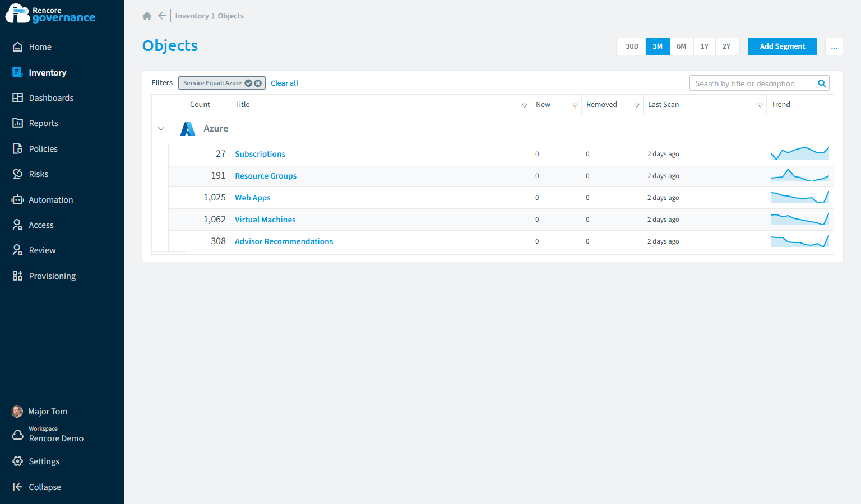Click Removed value 0 in Web Apps row
Image resolution: width=861 pixels, height=504 pixels.
coord(587,198)
